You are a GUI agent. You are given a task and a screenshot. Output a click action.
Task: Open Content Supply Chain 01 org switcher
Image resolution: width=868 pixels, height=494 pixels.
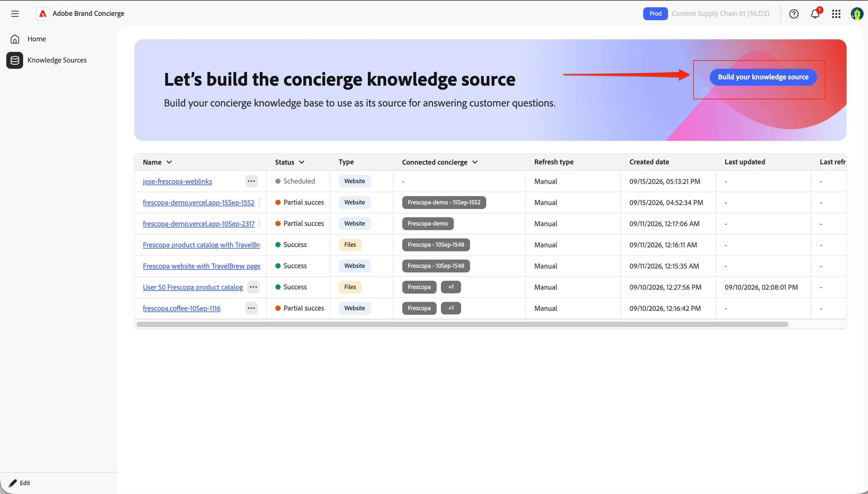[721, 14]
